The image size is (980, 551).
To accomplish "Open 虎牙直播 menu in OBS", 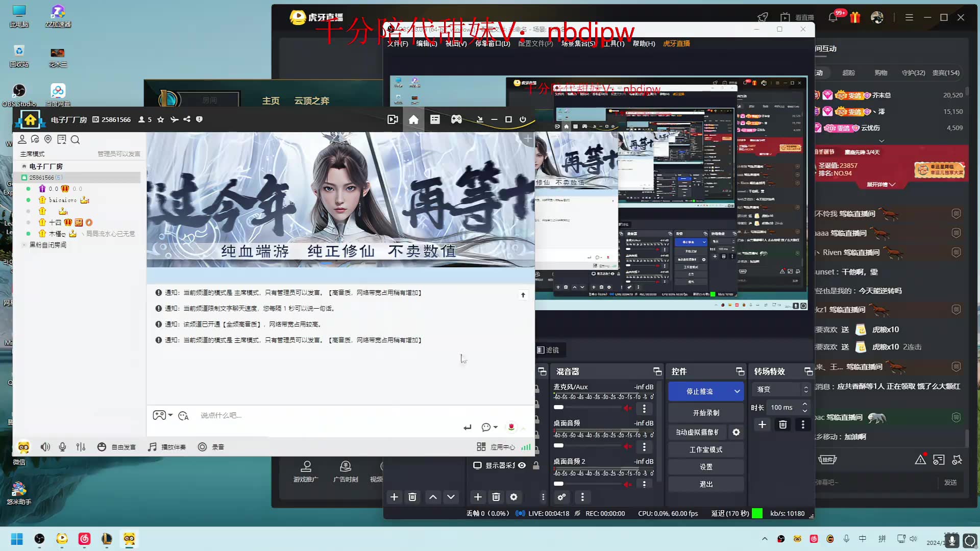I will click(x=676, y=44).
